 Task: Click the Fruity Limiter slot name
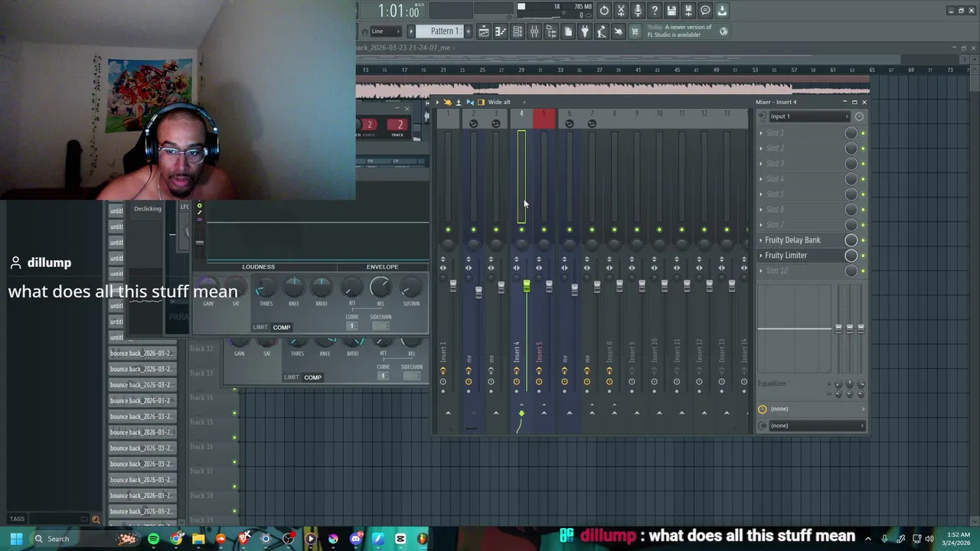pos(786,256)
